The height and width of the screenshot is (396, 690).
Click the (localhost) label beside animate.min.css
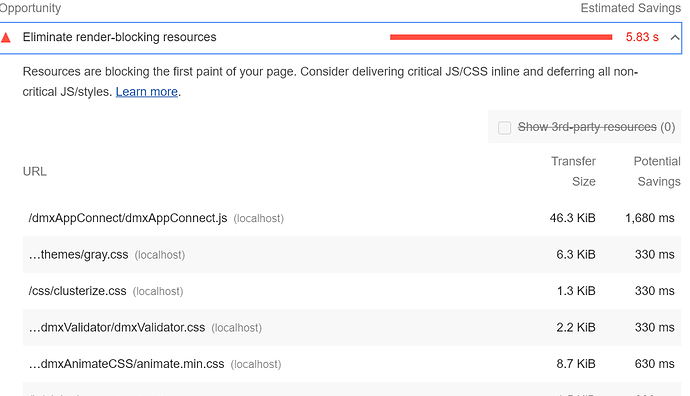(x=256, y=364)
